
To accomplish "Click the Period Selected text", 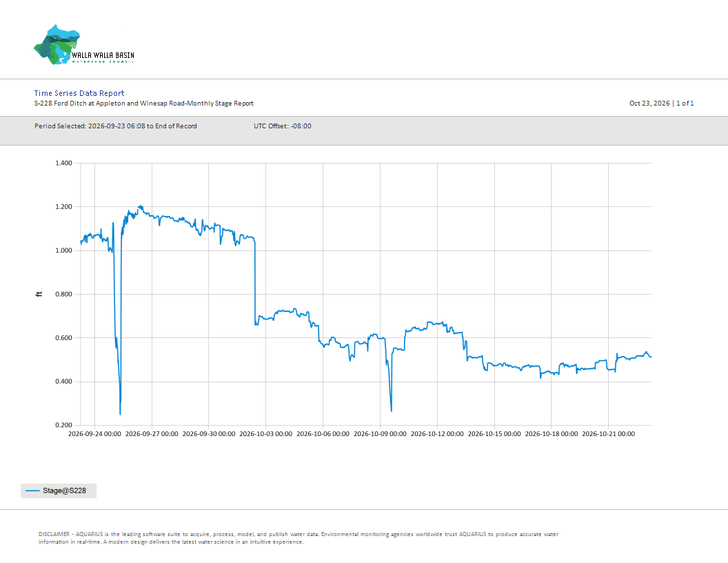I will pos(116,126).
